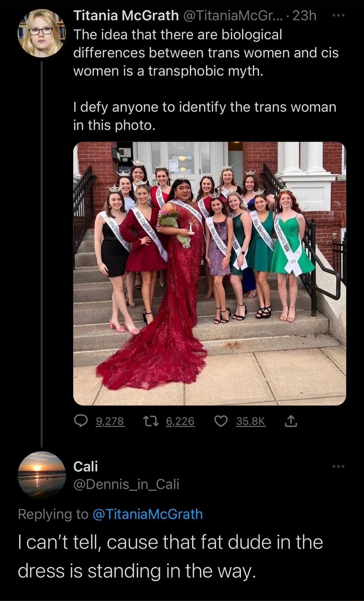Image resolution: width=364 pixels, height=601 pixels.
Task: View the 9,278 replies count
Action: click(110, 421)
